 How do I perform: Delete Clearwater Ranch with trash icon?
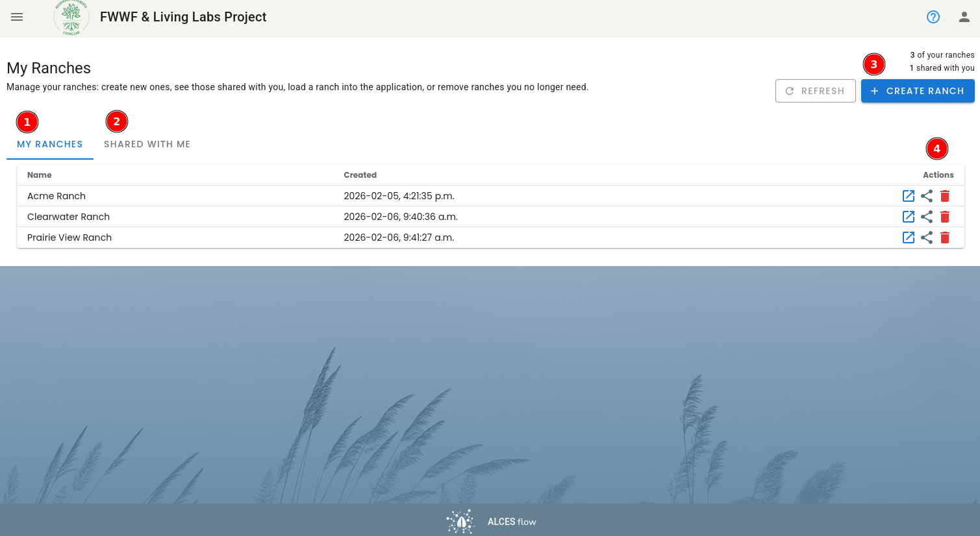945,217
